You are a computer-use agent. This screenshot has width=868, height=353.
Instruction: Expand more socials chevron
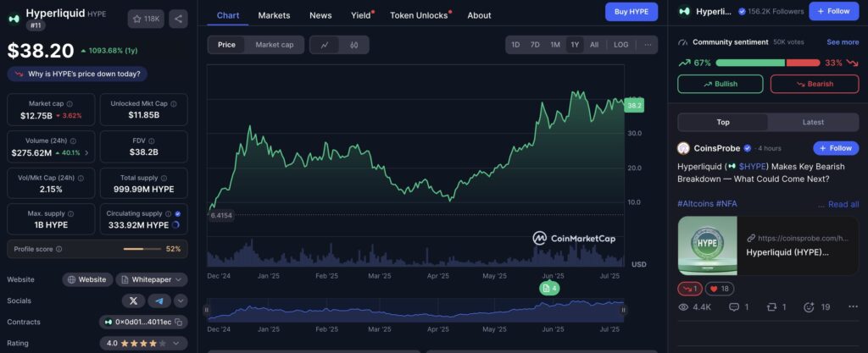tap(181, 301)
